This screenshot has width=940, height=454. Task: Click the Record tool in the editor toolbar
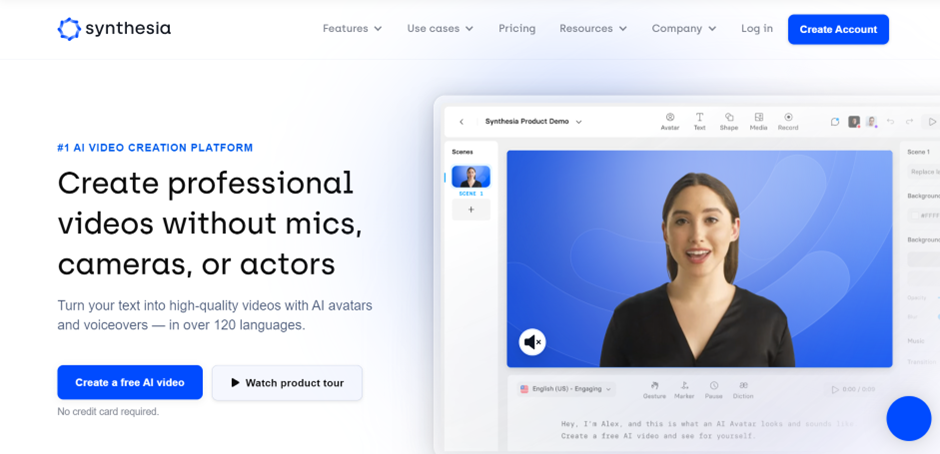pos(788,121)
